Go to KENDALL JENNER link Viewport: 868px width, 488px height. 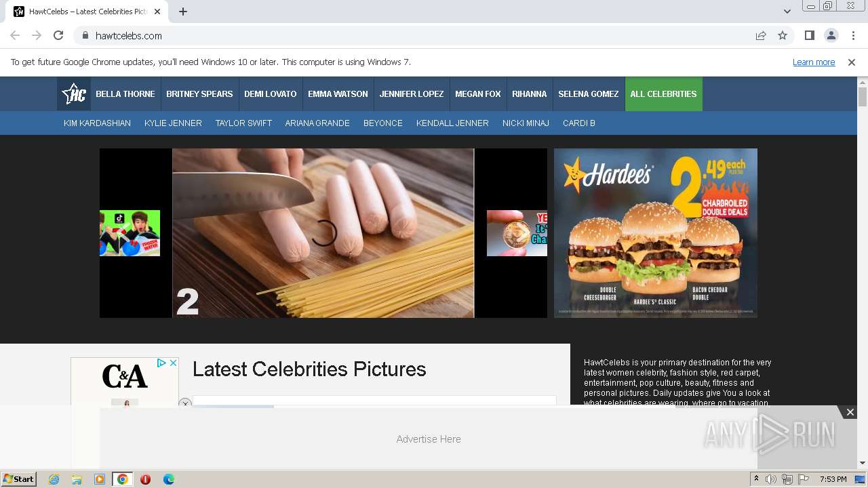click(452, 123)
